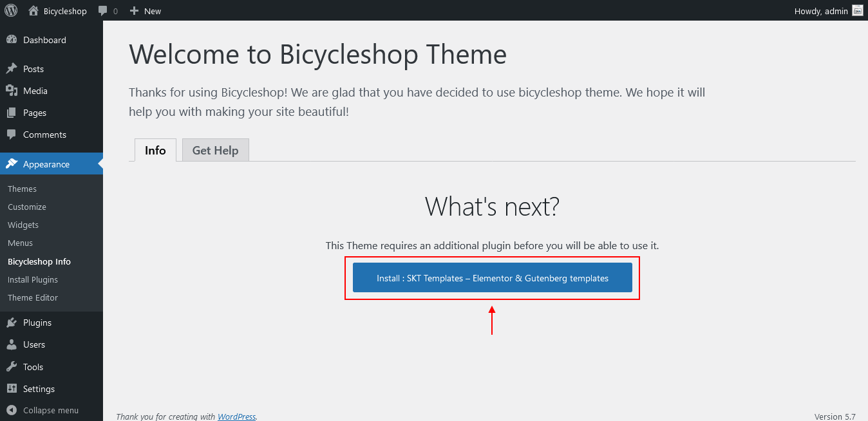Open Comments sidebar menu item
Image resolution: width=868 pixels, height=421 pixels.
(44, 135)
